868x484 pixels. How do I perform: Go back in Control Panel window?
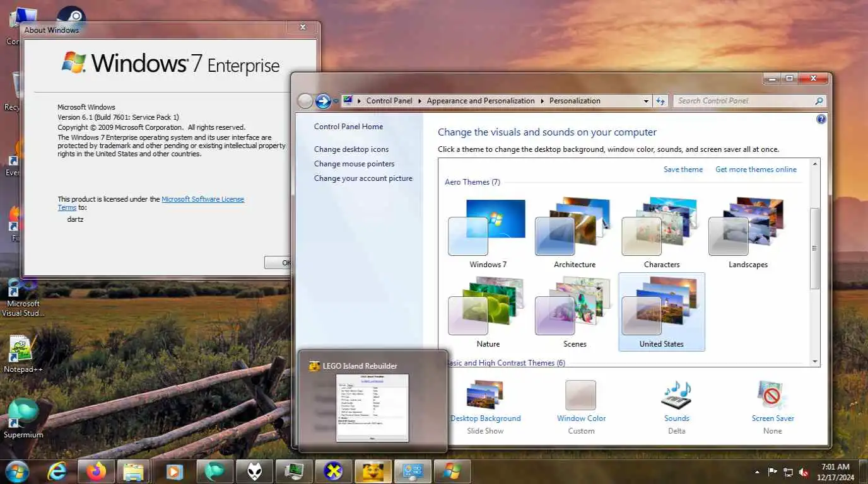tap(305, 101)
